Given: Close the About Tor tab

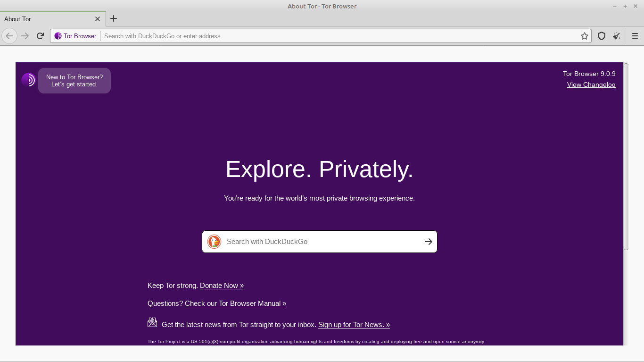Looking at the screenshot, I should pyautogui.click(x=98, y=19).
